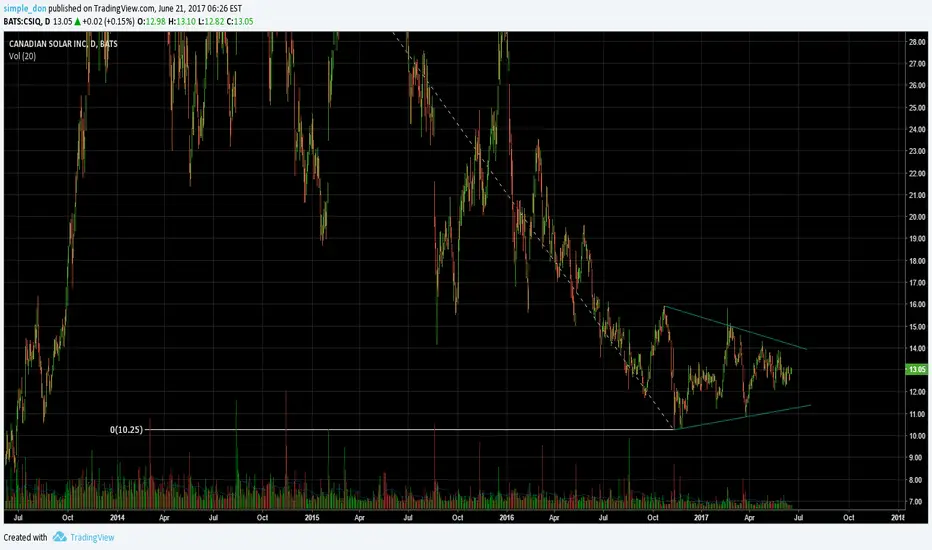Click the +0.02 (+0.15%) change text

pos(109,21)
